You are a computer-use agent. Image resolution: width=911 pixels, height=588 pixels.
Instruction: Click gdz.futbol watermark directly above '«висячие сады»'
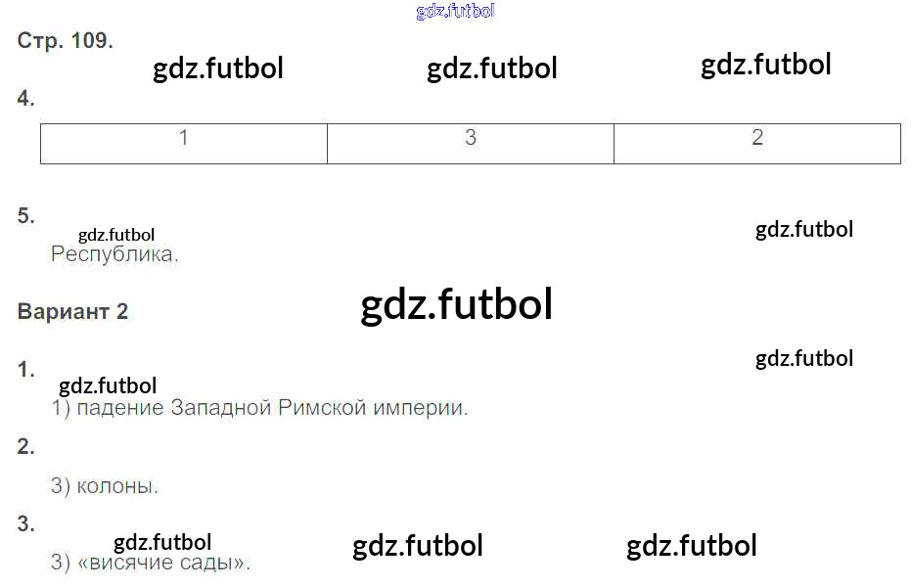click(x=162, y=542)
